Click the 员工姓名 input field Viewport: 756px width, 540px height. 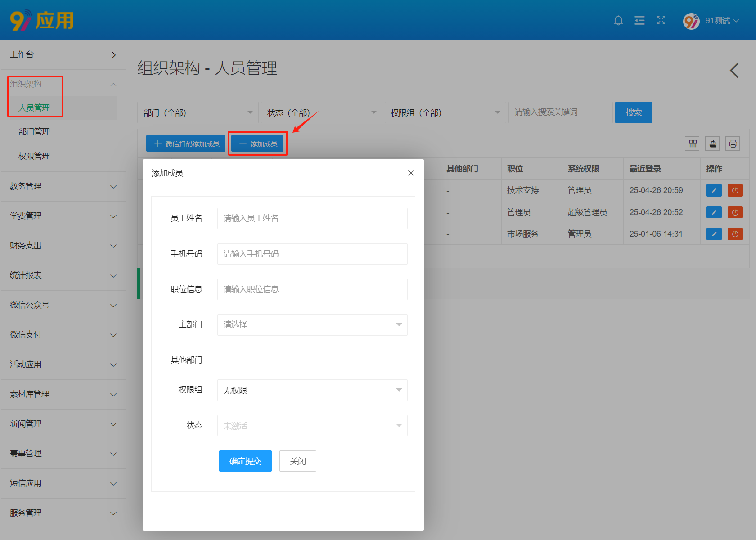[x=312, y=219]
